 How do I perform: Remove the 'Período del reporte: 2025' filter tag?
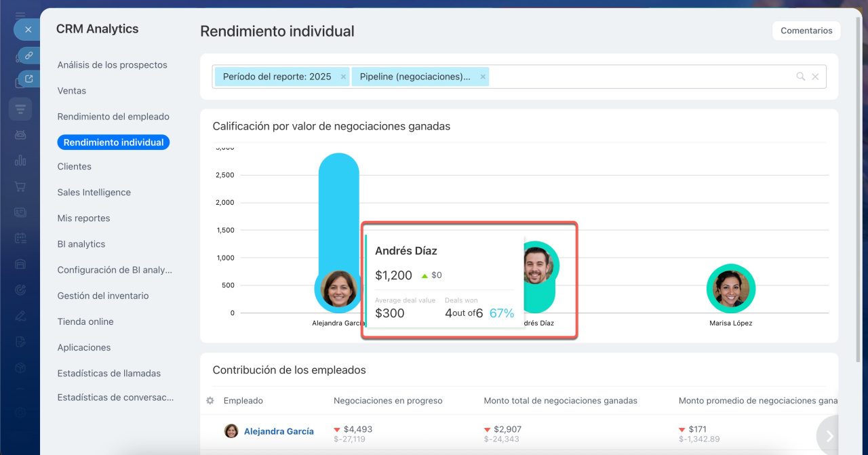coord(343,77)
